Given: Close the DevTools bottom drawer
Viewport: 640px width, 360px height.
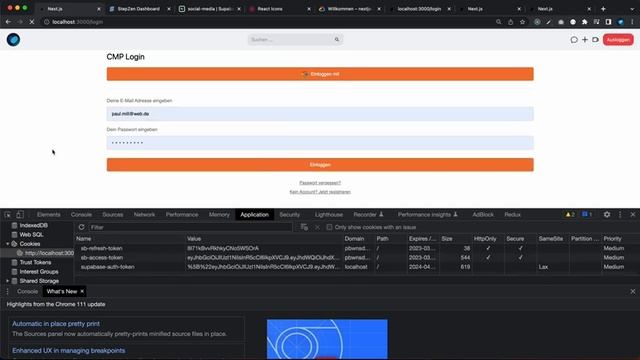Looking at the screenshot, I should point(633,291).
